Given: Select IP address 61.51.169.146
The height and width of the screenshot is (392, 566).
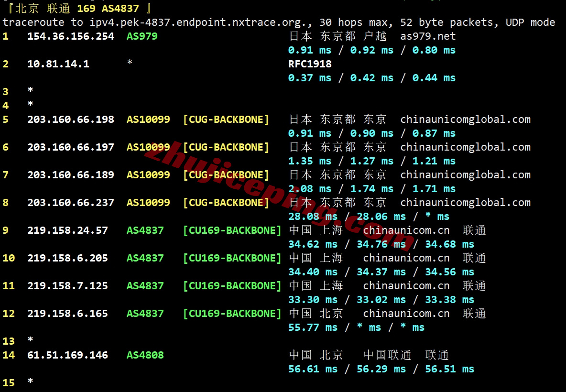Looking at the screenshot, I should (x=67, y=355).
